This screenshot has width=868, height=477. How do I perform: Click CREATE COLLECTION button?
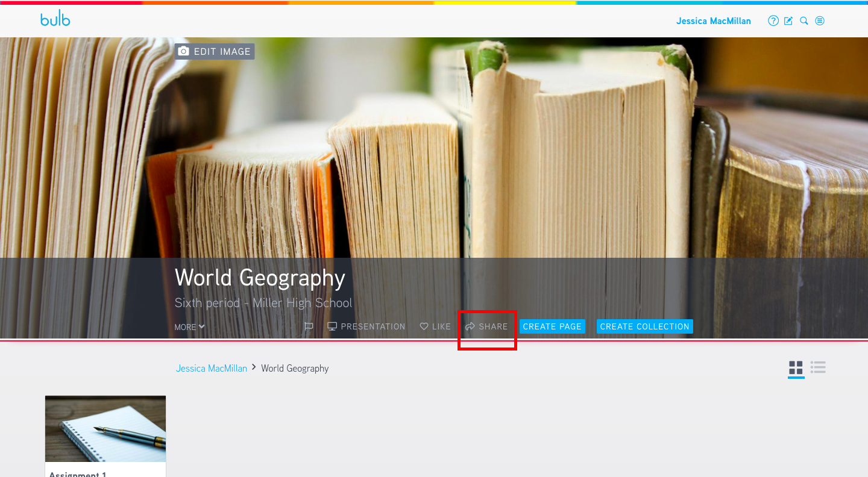tap(645, 326)
